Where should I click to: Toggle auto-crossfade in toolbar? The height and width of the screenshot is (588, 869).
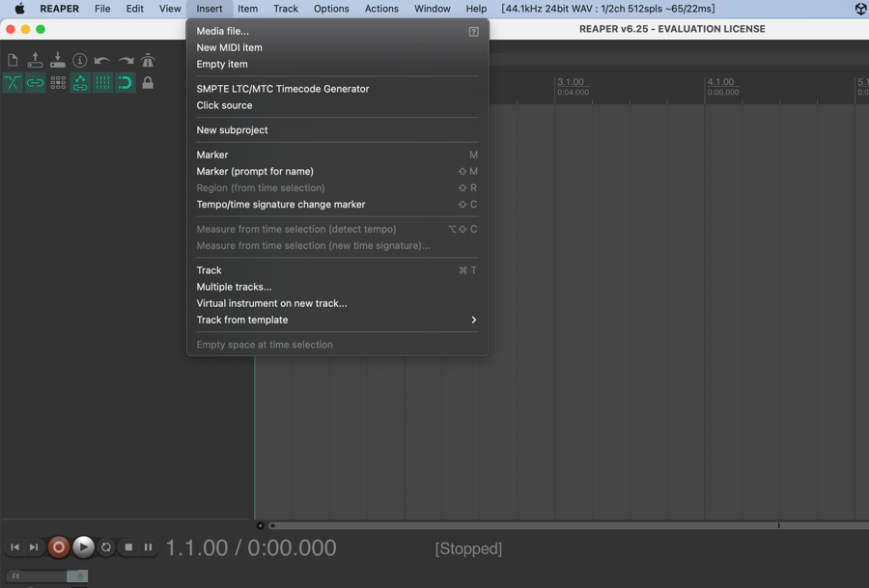click(13, 83)
